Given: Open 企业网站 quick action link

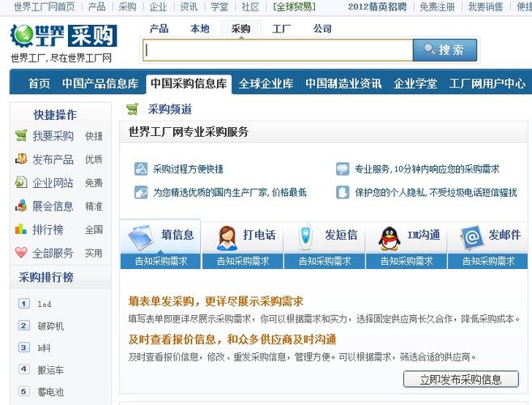Looking at the screenshot, I should [x=53, y=182].
